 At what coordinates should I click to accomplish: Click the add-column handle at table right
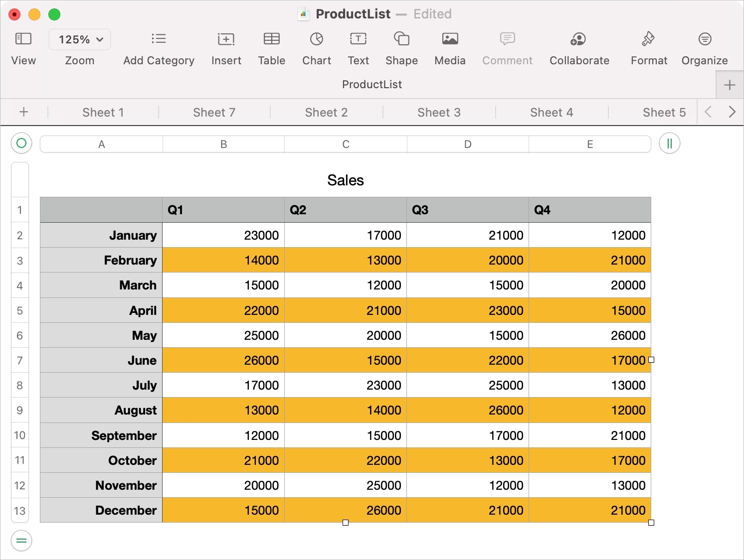669,144
